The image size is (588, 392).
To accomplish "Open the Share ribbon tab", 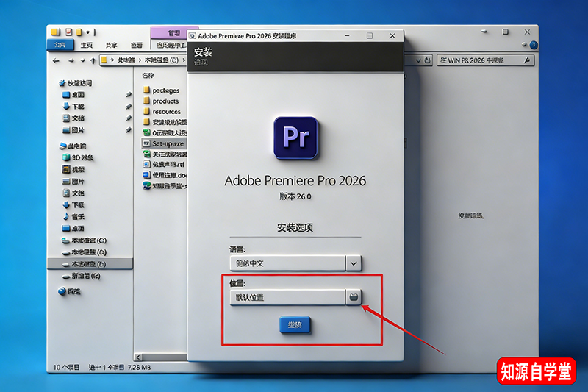I will [x=111, y=45].
